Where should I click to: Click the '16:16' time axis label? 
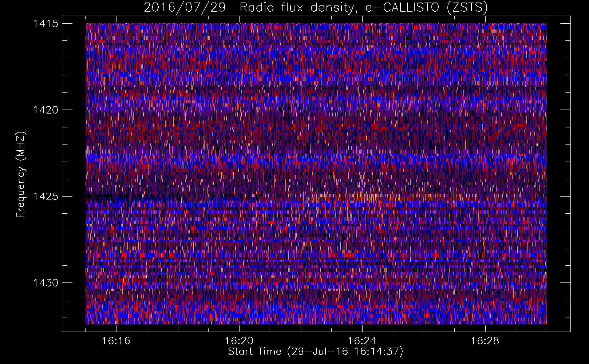click(116, 341)
